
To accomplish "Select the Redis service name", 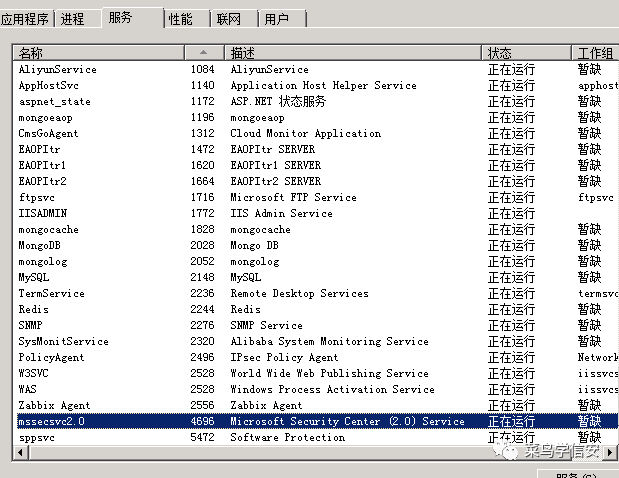I will (x=34, y=309).
